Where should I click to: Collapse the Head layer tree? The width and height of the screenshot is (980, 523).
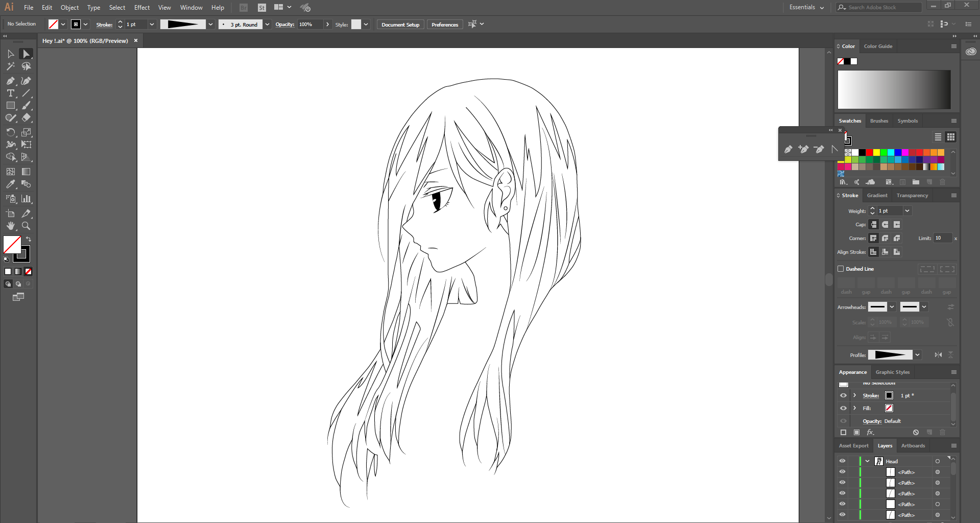tap(867, 461)
